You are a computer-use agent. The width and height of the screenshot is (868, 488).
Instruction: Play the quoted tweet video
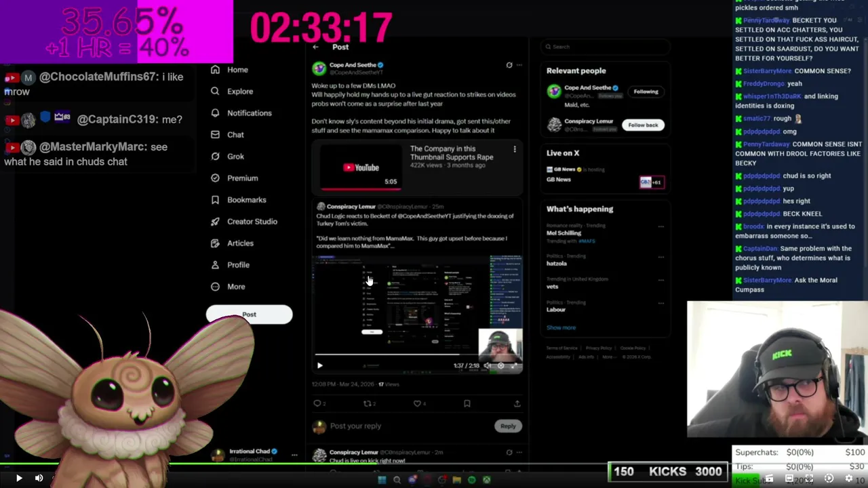click(320, 366)
